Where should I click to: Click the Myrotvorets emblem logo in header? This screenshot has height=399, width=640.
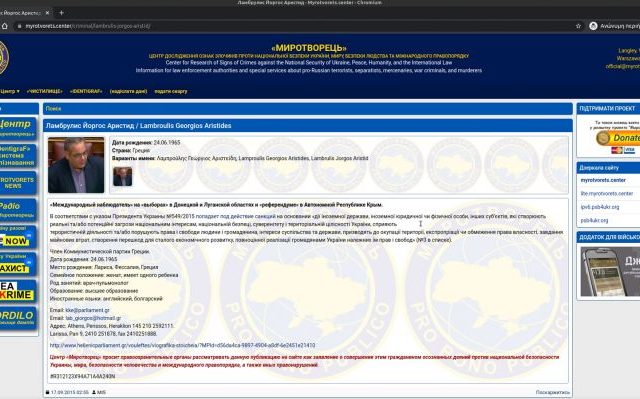point(3,58)
